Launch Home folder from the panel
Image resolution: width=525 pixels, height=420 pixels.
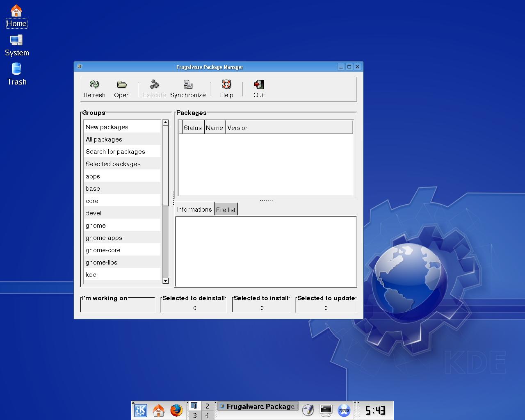tap(158, 410)
